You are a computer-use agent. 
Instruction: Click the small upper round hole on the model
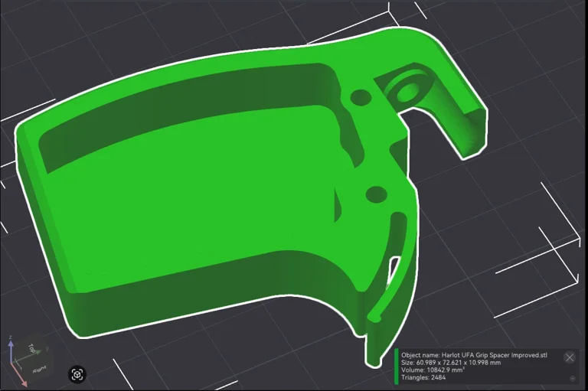tap(360, 98)
